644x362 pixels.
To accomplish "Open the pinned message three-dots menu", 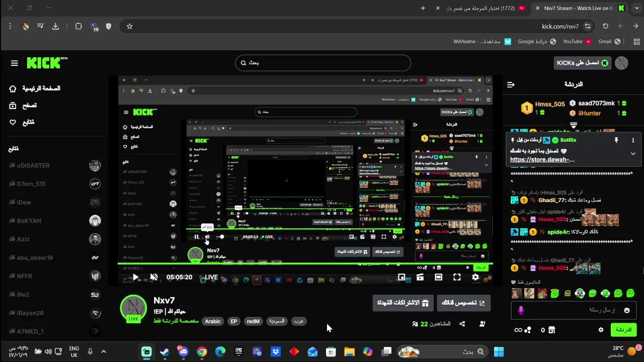I will (x=633, y=140).
